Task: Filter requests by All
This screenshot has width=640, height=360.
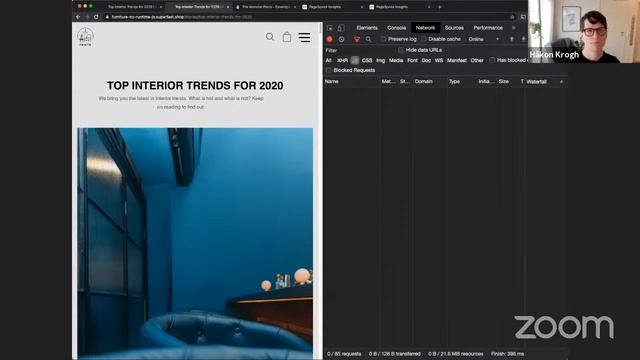Action: pos(329,60)
